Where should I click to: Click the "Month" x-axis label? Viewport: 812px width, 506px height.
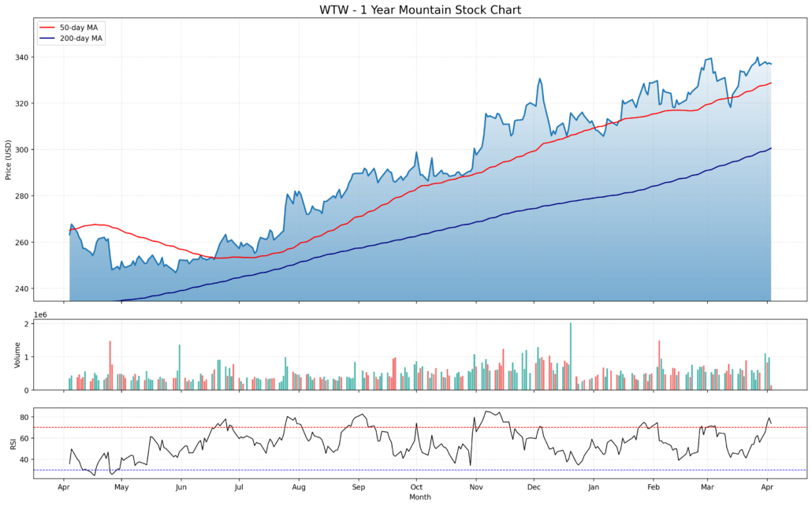click(420, 497)
